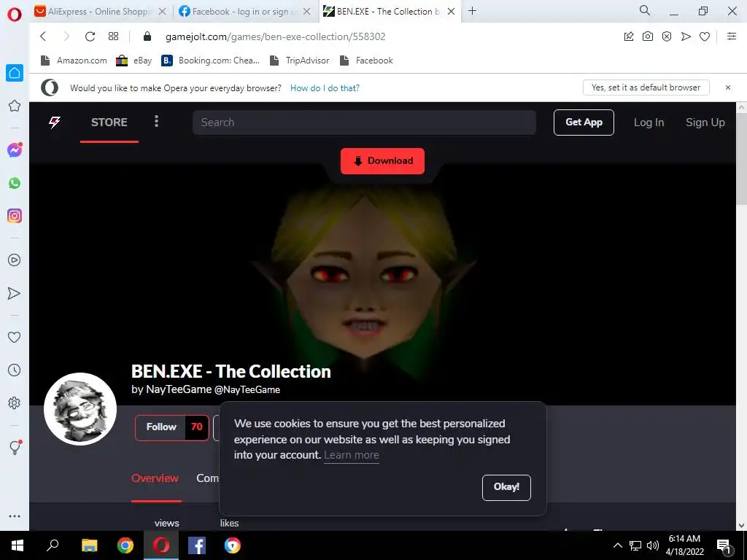Click the page vertical scrollbar thumb
Viewport: 747px width, 560px height.
point(742,158)
